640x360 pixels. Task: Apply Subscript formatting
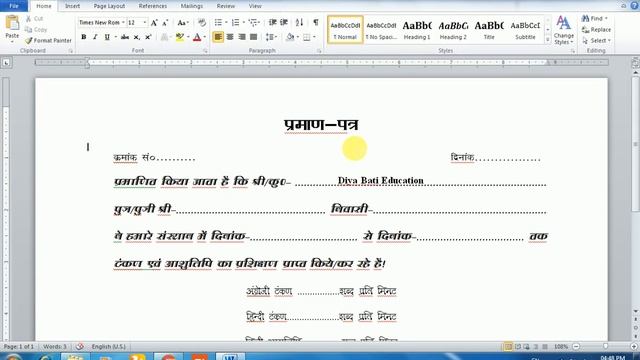[137, 37]
